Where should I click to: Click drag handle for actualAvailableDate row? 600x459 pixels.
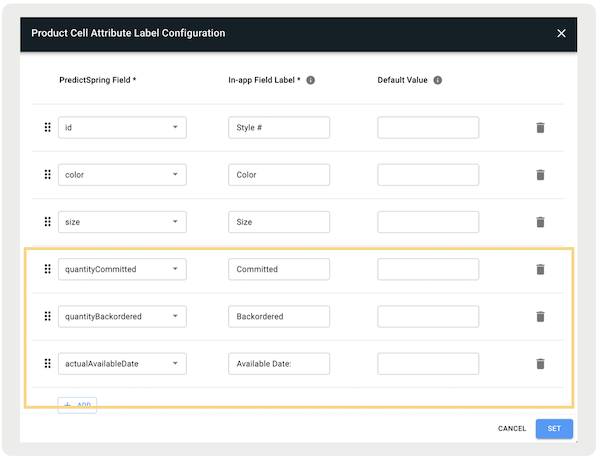coord(47,364)
